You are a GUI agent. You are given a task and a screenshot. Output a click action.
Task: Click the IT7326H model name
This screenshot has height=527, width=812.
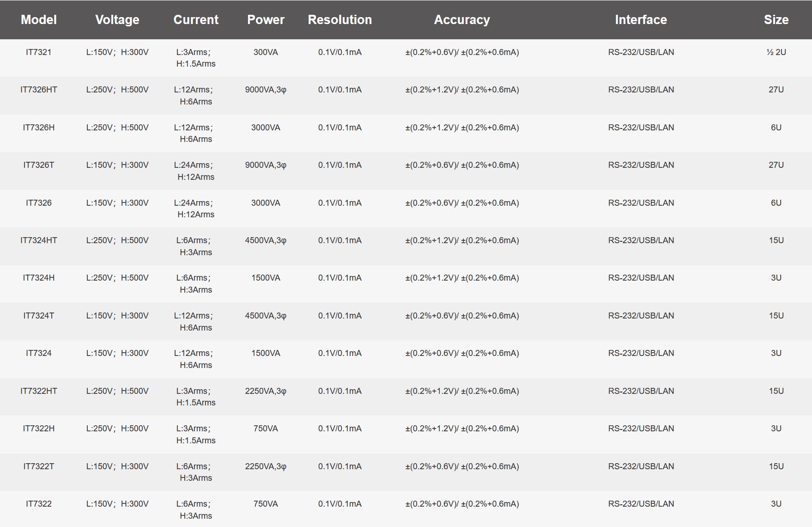coord(39,128)
